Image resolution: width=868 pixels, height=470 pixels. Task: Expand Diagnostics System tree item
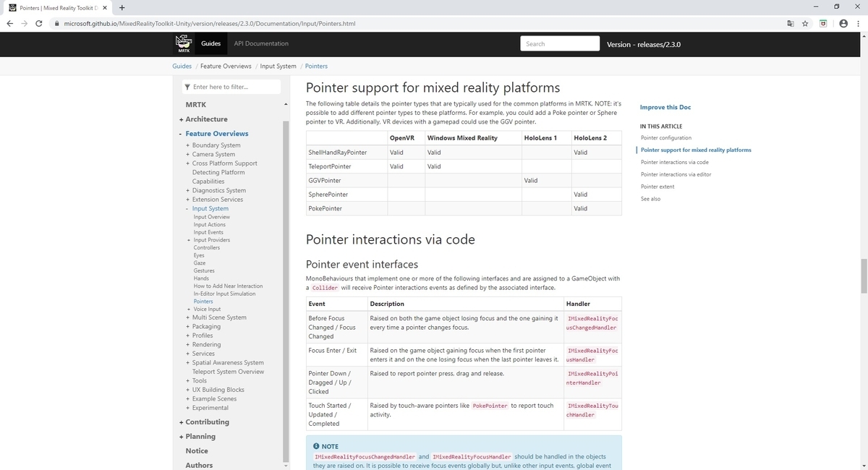coord(188,190)
